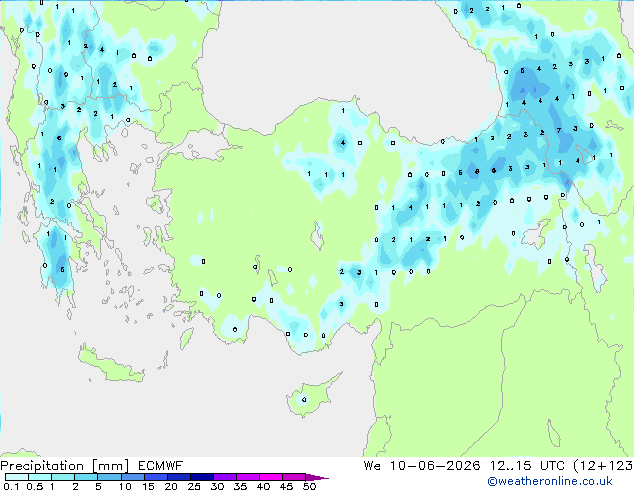Viewport: 634px width, 490px height.
Task: Pick the 30–35 mm purple legend swatch
Action: pos(225,477)
